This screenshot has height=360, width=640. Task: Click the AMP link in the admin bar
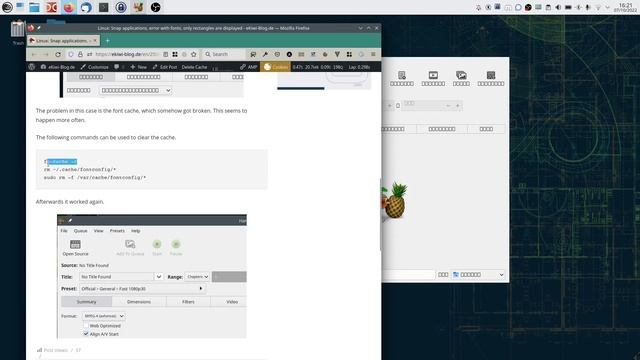249,67
